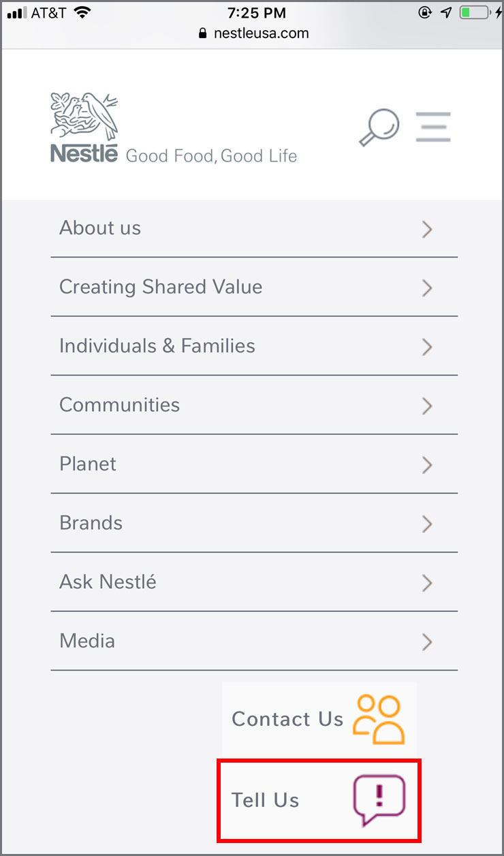Click the Tell Us link text

[x=266, y=800]
